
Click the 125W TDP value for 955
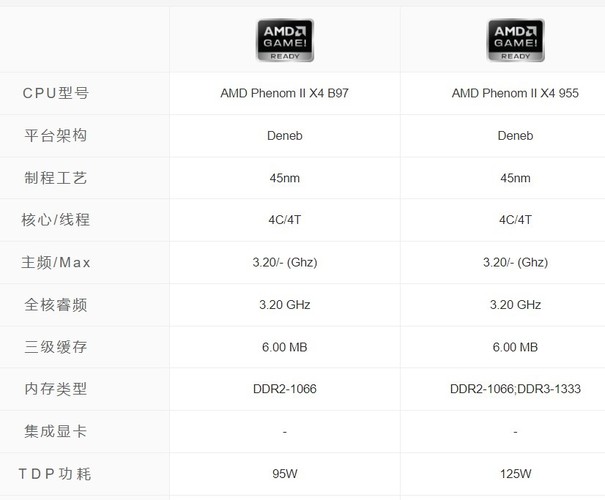pos(515,474)
